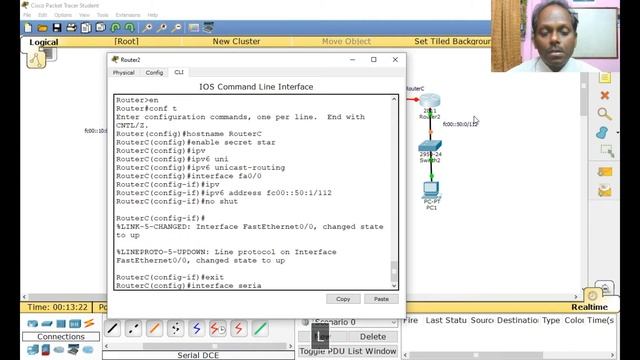Choose the Hubs device category icon

[x=61, y=324]
